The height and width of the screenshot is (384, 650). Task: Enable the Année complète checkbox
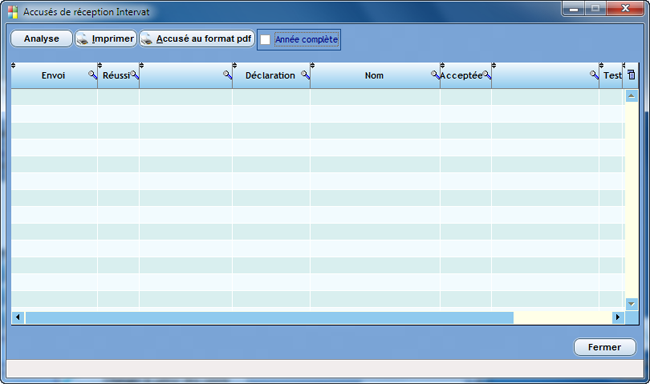point(265,39)
